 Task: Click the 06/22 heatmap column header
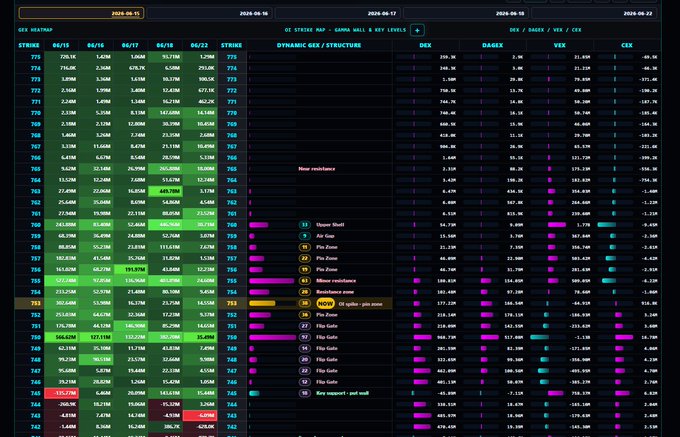(199, 45)
